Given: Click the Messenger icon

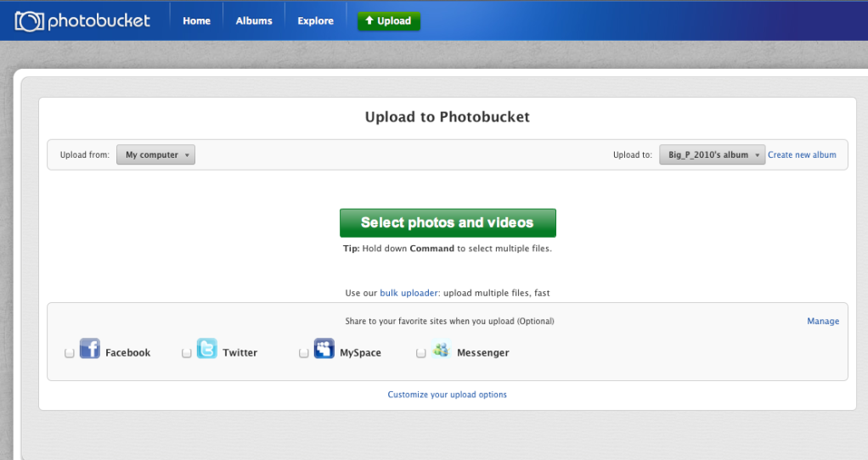Looking at the screenshot, I should [x=441, y=350].
